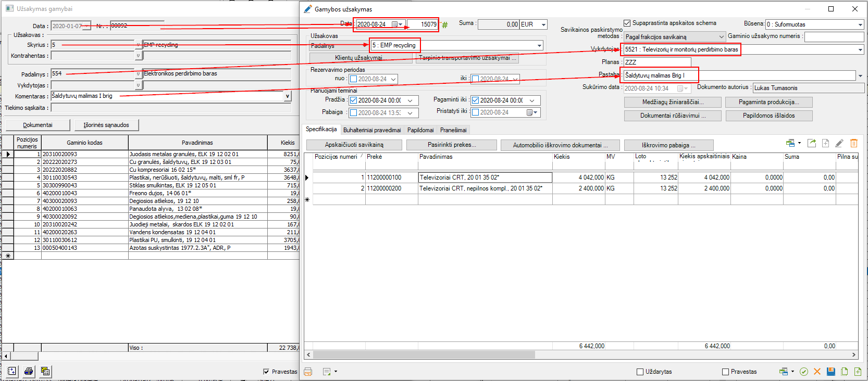Click the pencil edit row icon
The image size is (868, 381).
point(839,143)
